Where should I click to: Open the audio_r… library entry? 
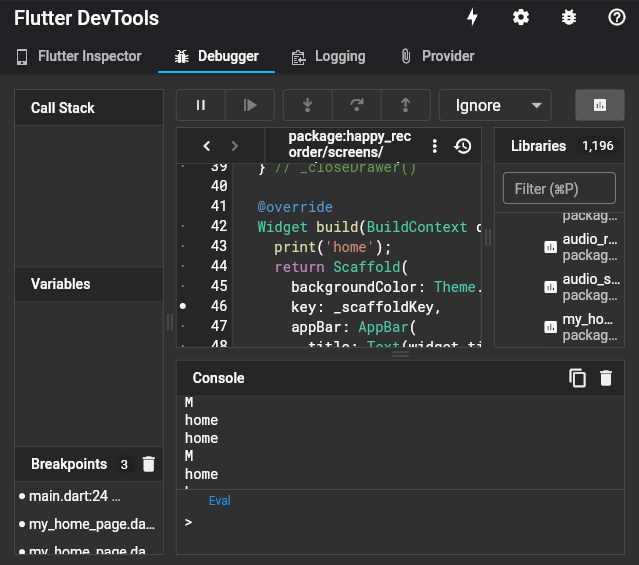pos(581,247)
